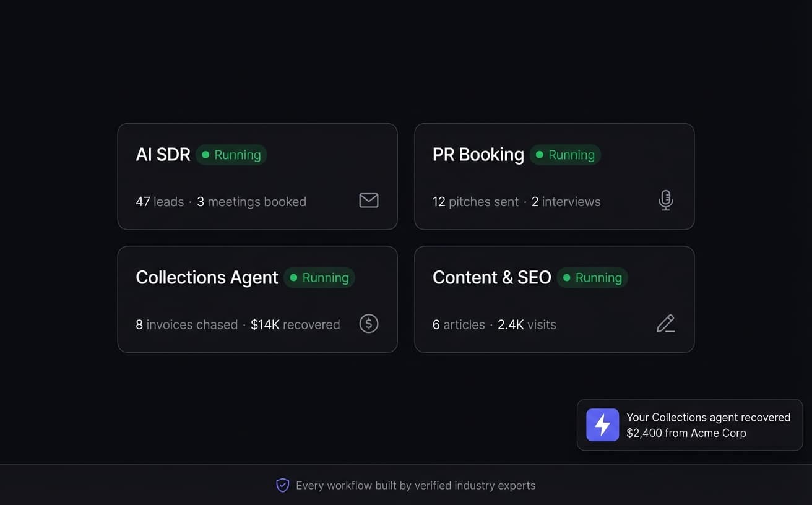Click the lightning bolt in the notification toast
Viewport: 812px width, 505px height.
pyautogui.click(x=602, y=425)
